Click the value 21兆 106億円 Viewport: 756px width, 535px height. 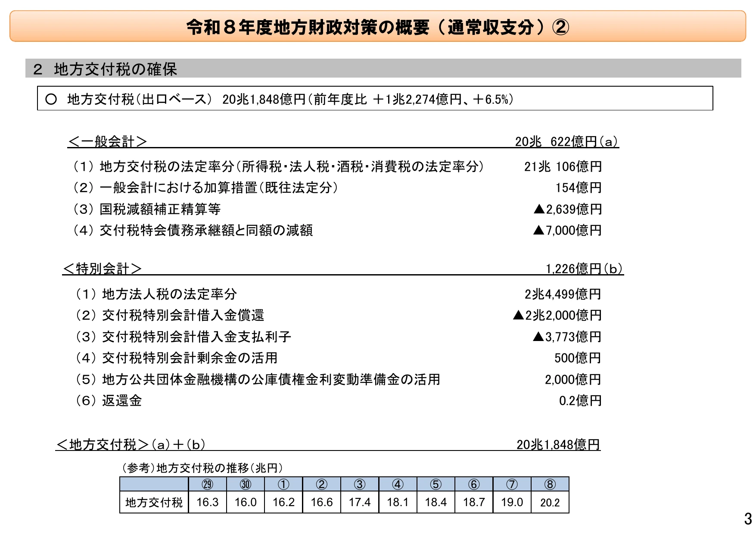[563, 166]
